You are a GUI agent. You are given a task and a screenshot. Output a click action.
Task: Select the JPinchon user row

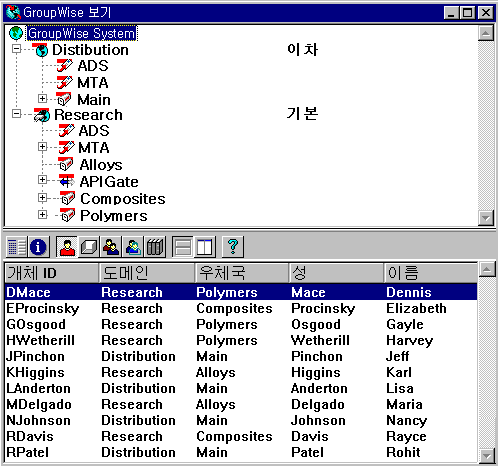(241, 356)
